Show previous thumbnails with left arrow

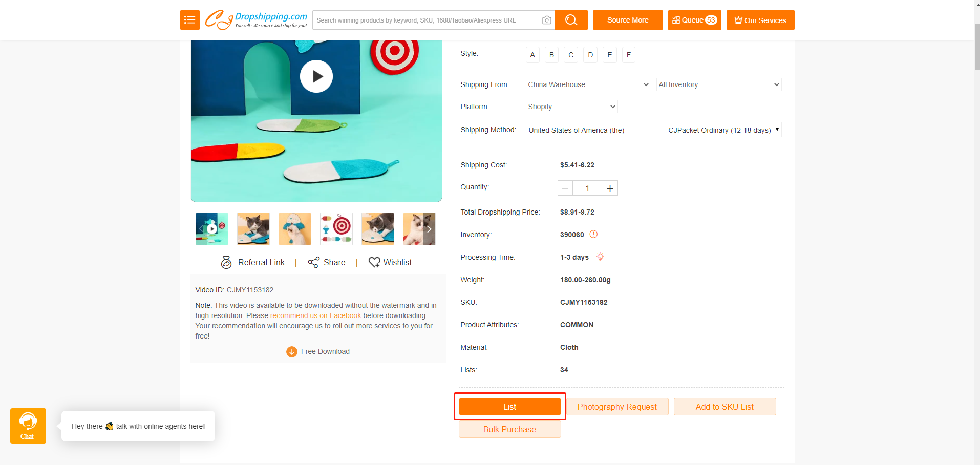(x=201, y=229)
